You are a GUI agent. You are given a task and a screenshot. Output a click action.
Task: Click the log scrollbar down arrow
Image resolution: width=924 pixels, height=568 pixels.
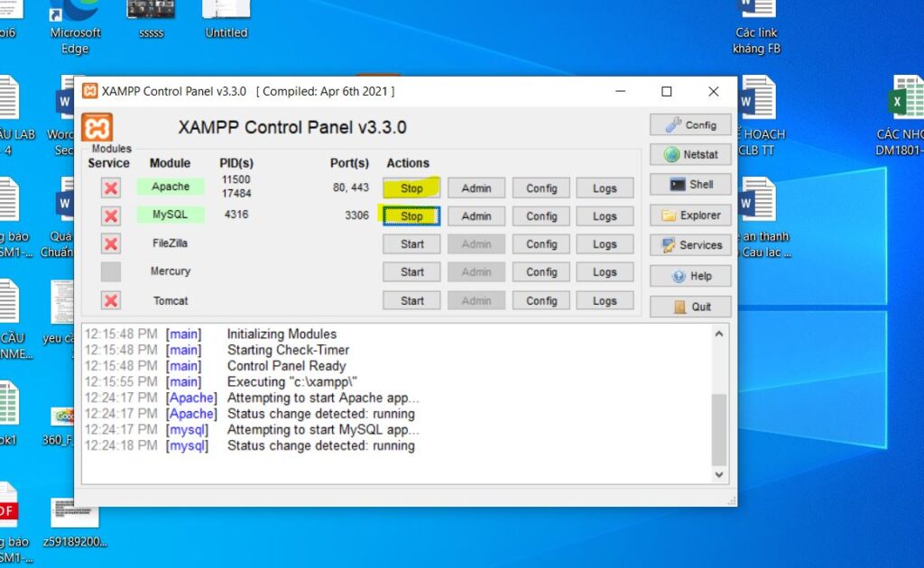(719, 474)
